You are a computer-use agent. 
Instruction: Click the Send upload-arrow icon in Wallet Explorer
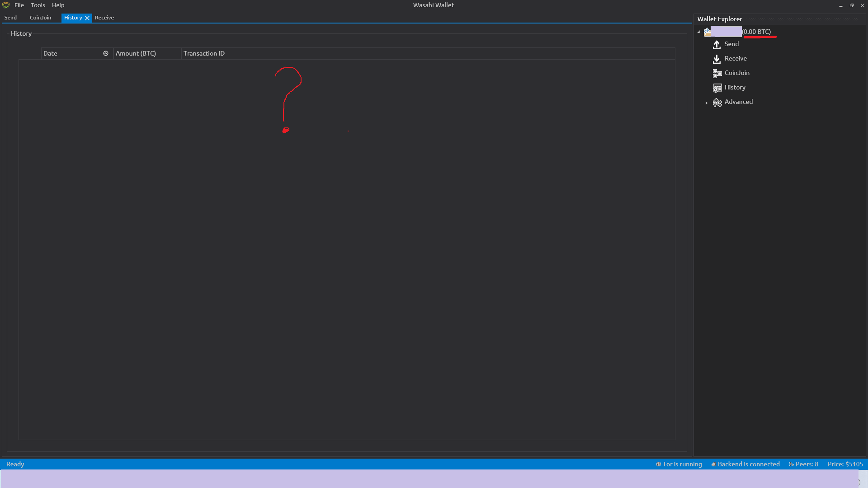(717, 45)
